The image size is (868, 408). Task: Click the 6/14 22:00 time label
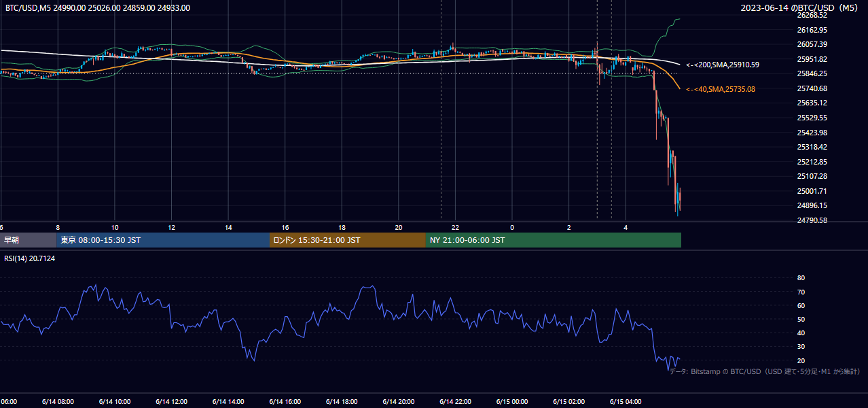point(455,402)
